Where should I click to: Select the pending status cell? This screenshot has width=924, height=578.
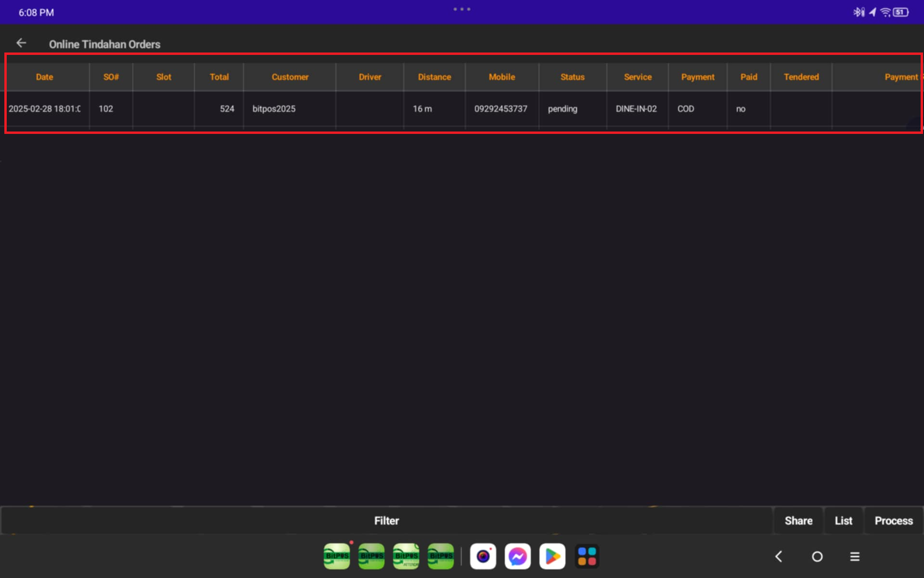point(573,109)
